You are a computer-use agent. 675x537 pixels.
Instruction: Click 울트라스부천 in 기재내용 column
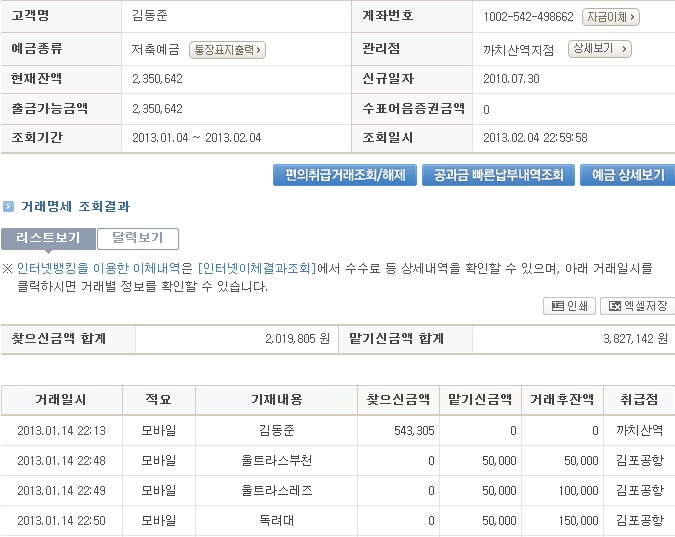(276, 461)
